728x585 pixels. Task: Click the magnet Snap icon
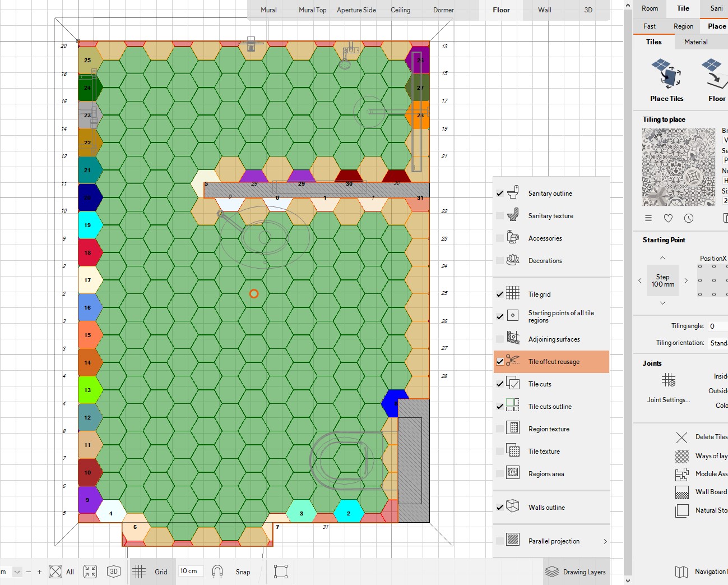tap(217, 572)
